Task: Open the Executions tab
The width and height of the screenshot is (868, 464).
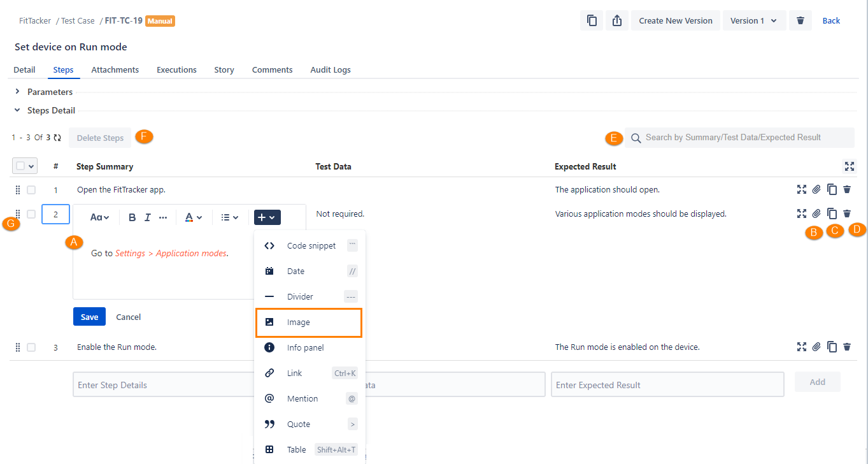Action: click(x=176, y=69)
